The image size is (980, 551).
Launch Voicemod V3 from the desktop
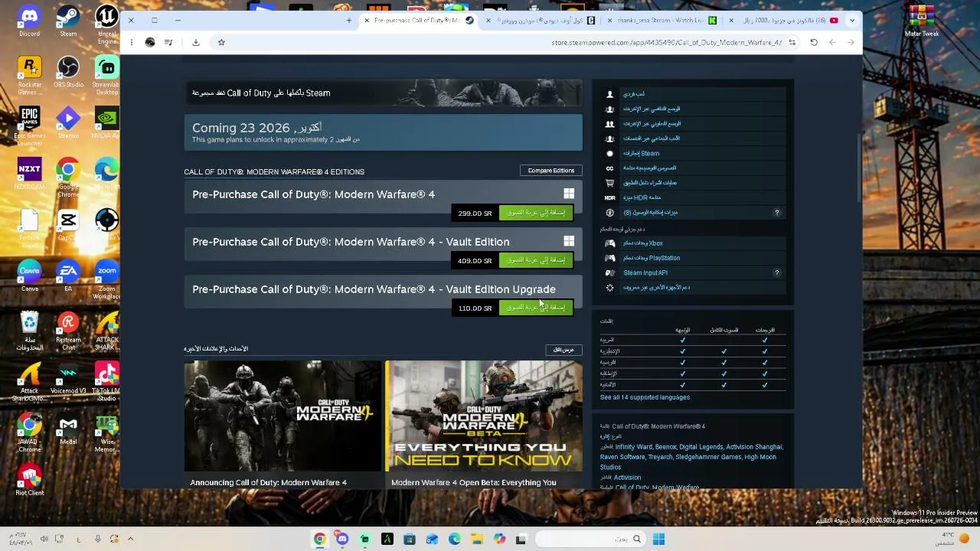(x=68, y=378)
